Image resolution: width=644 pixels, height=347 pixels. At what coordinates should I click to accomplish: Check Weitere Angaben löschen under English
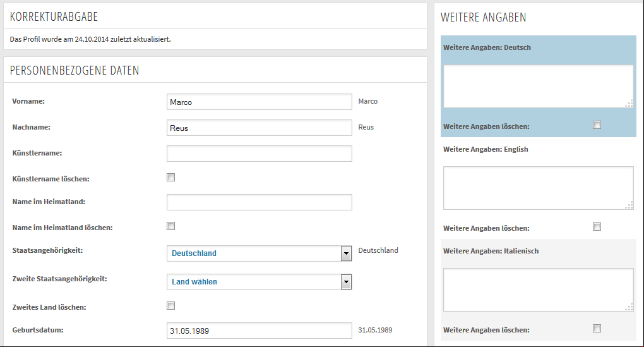point(597,226)
